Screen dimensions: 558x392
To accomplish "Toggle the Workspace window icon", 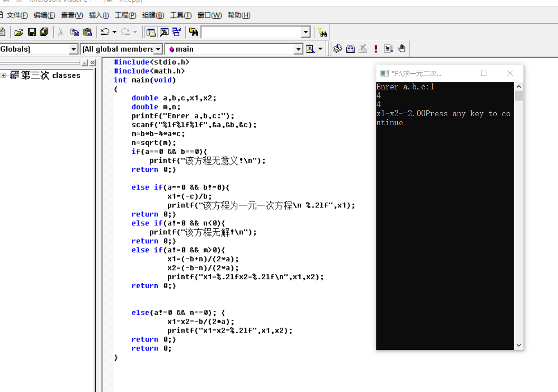I will coord(151,32).
